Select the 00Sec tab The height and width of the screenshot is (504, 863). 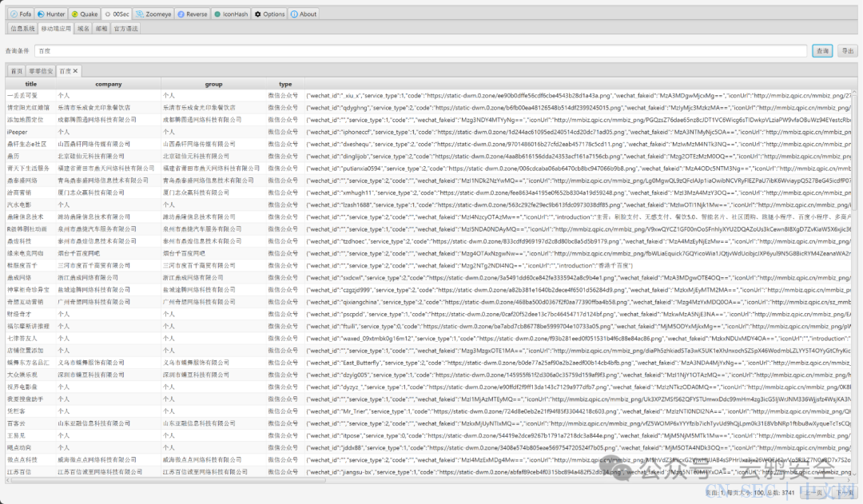click(117, 14)
